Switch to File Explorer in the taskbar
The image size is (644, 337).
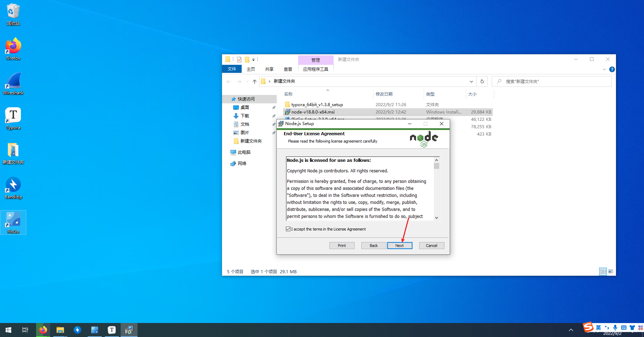(60, 330)
